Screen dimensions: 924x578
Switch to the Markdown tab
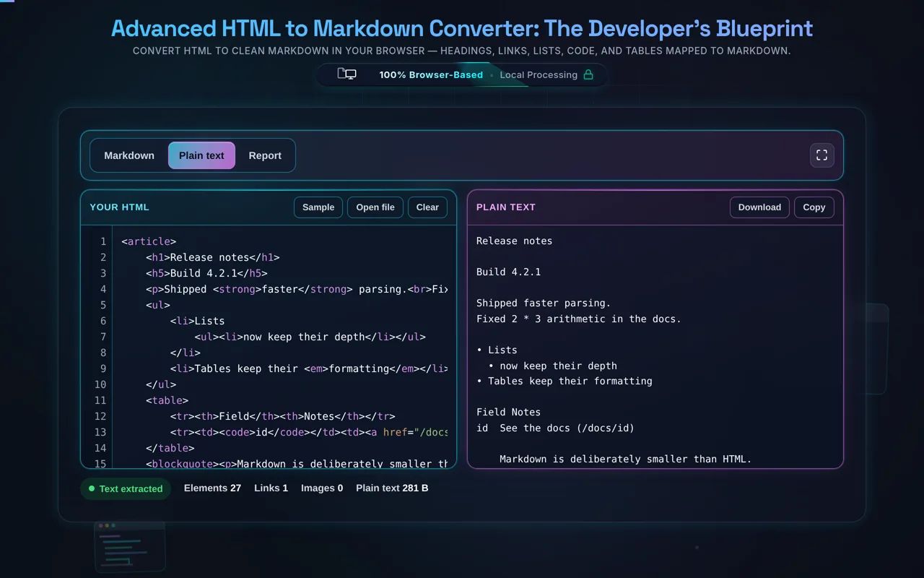tap(129, 155)
